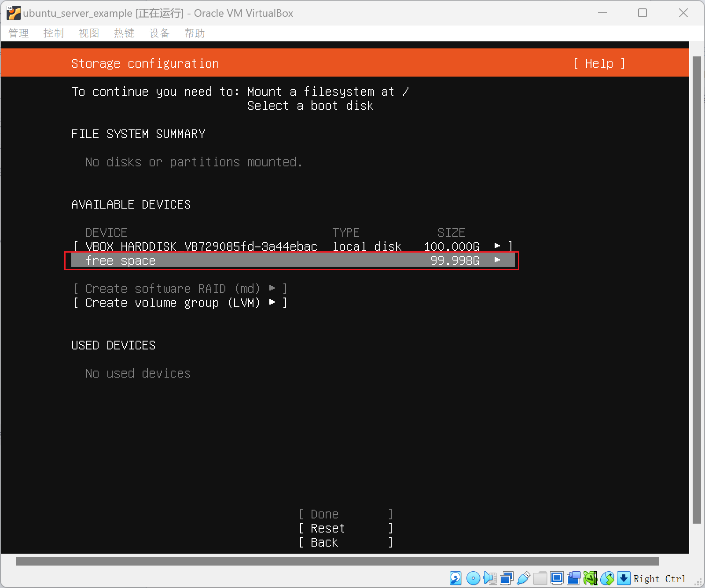Open the Help button in header
The image size is (705, 588).
(x=599, y=63)
